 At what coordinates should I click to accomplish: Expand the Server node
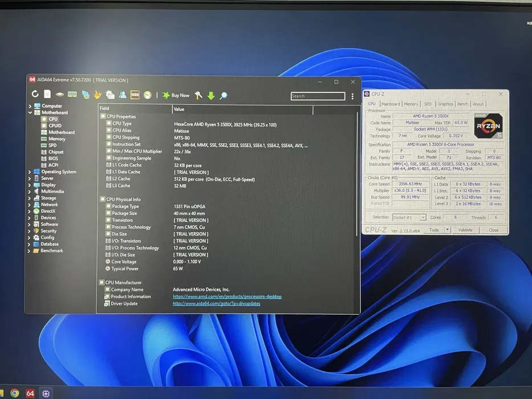[29, 178]
